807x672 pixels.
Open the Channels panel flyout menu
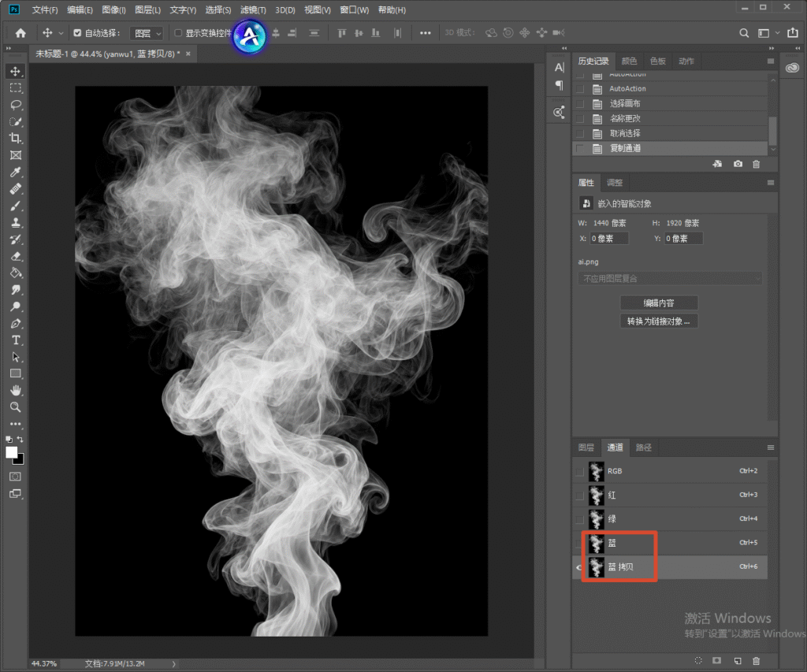pos(771,447)
